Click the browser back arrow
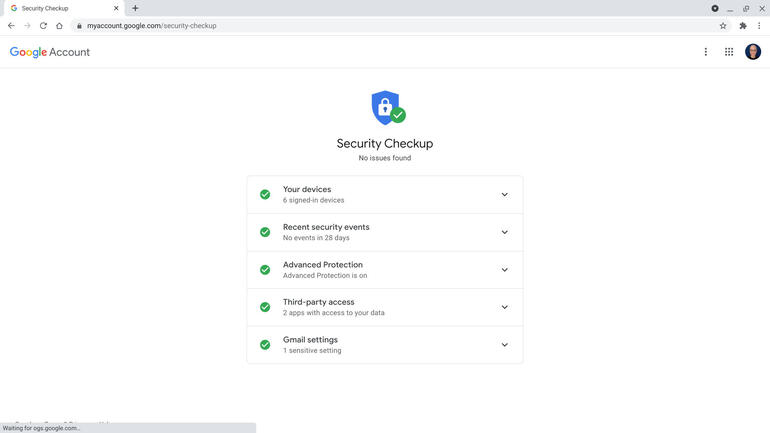Image resolution: width=770 pixels, height=433 pixels. point(11,26)
